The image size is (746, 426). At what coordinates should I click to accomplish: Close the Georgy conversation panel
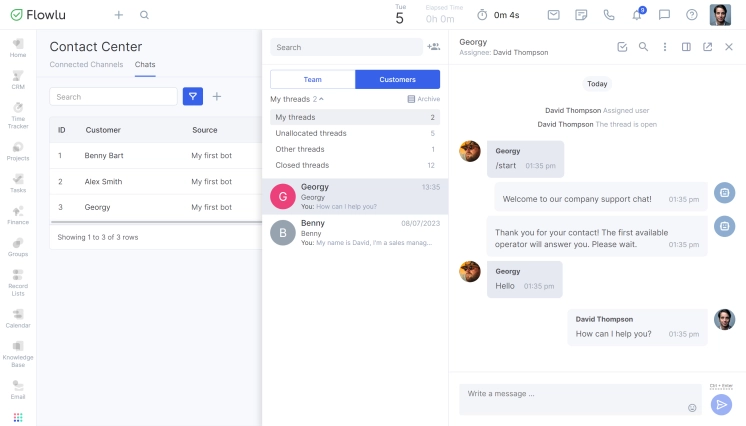(729, 47)
